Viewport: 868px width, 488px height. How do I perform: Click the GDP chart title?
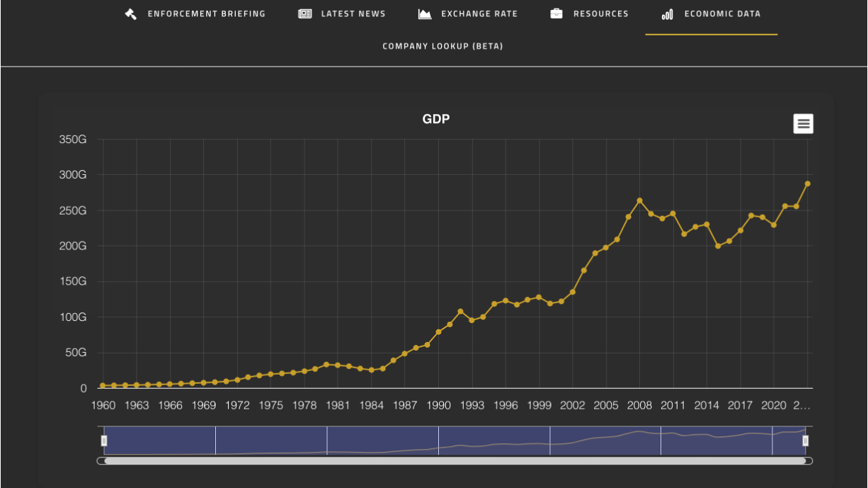(x=435, y=119)
